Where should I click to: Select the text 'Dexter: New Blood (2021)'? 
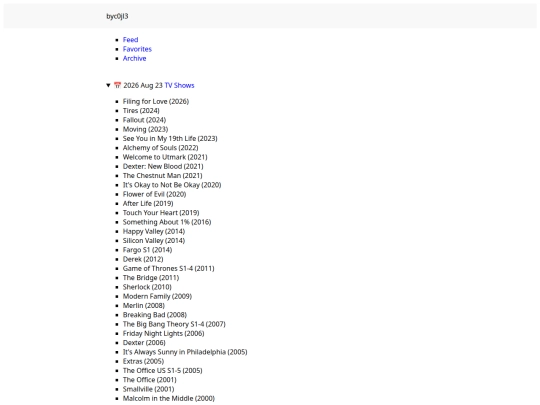163,166
